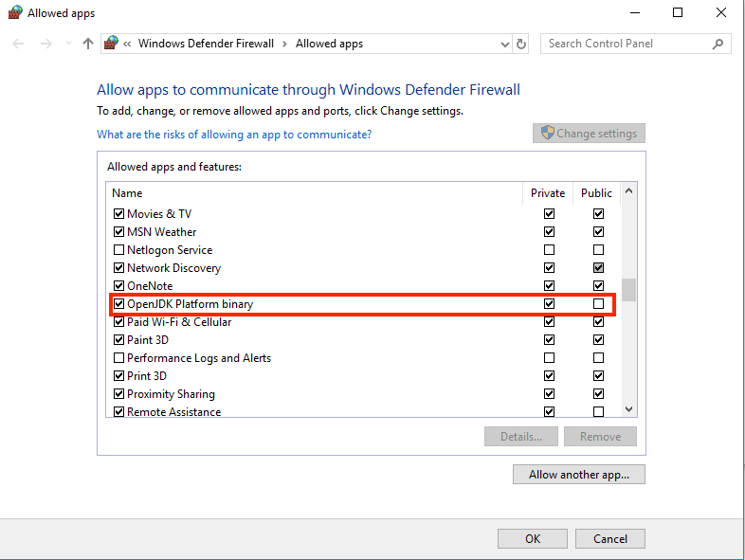745x560 pixels.
Task: Click the Remove button
Action: tap(600, 436)
